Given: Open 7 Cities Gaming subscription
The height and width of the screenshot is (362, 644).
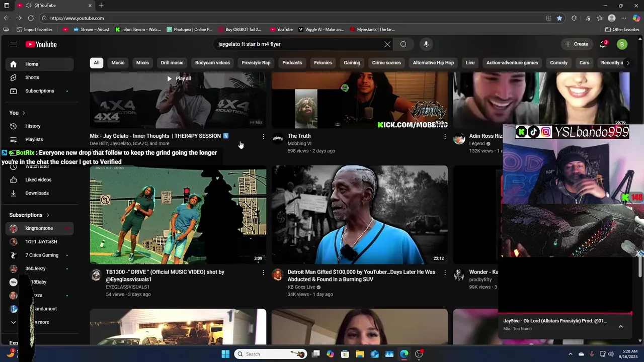Looking at the screenshot, I should (x=40, y=255).
